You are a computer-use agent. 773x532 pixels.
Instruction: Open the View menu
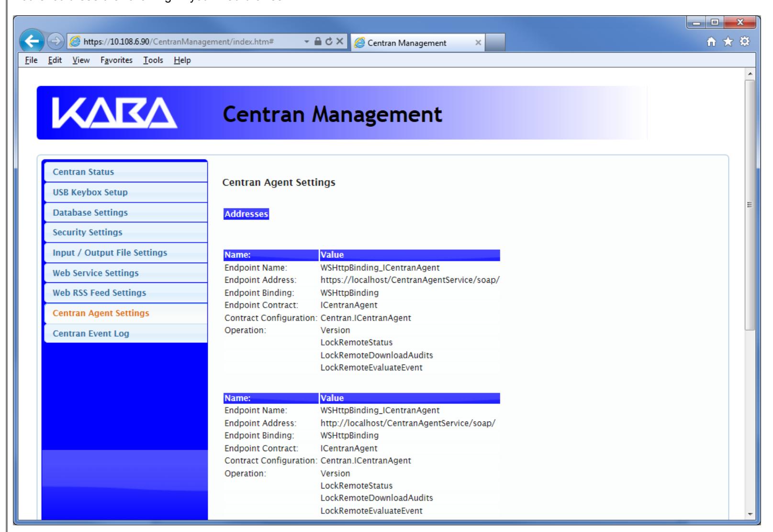click(81, 60)
